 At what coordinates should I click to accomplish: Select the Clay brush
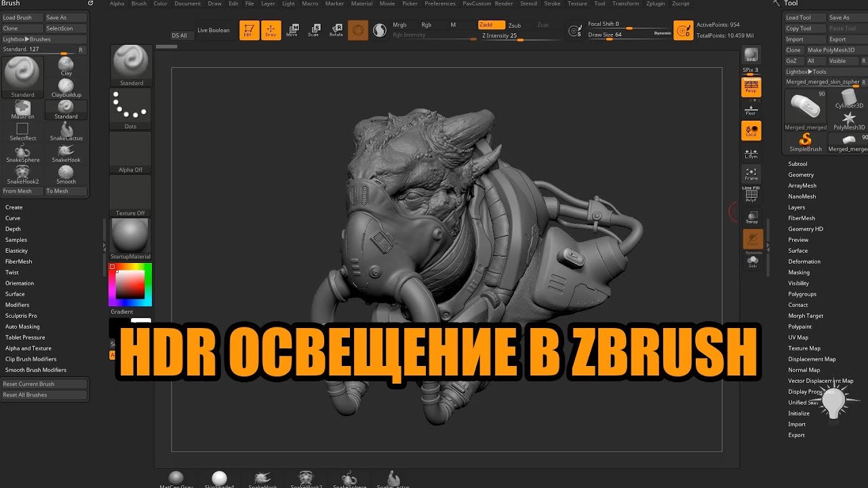(66, 66)
